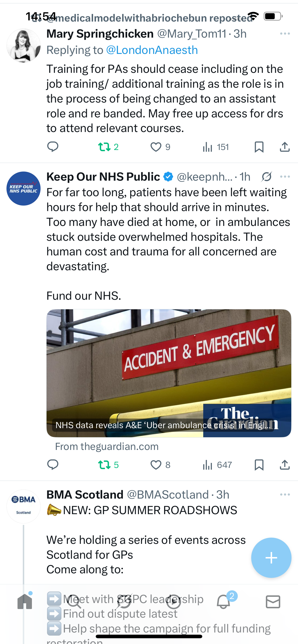Open more options on Keep Our NHS Public post
298x644 pixels.
coord(285,177)
